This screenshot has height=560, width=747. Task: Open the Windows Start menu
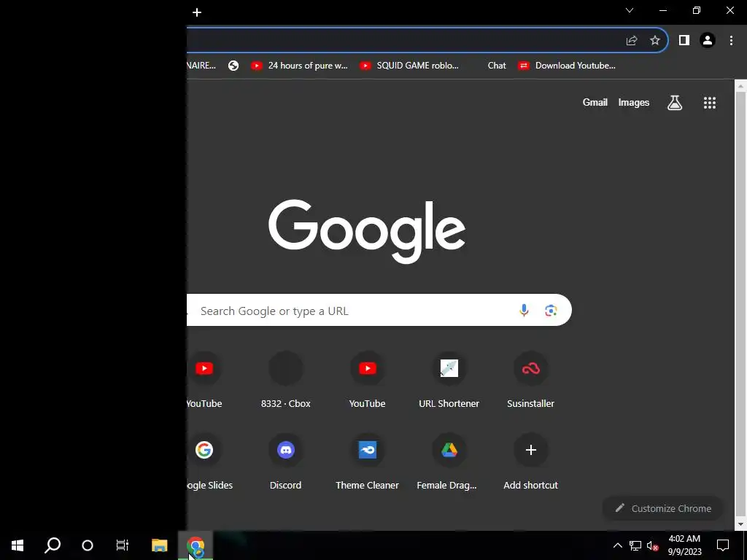pyautogui.click(x=18, y=545)
